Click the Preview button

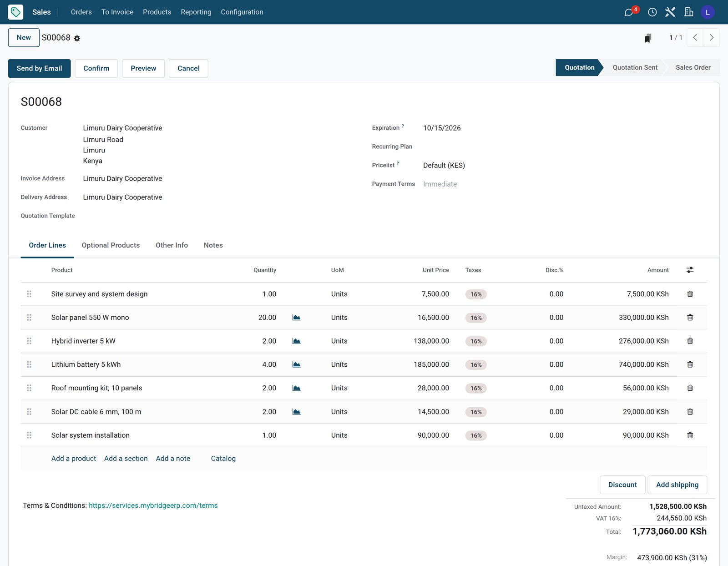click(x=143, y=68)
